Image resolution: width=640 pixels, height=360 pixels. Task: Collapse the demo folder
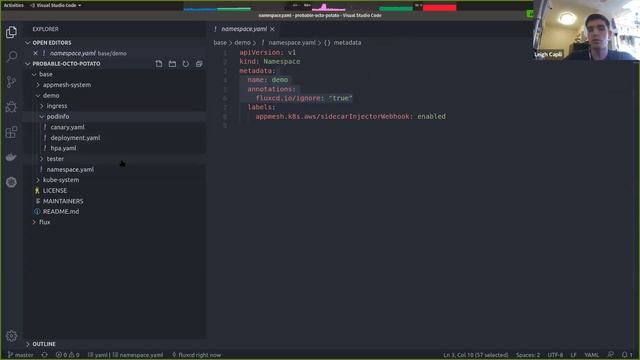pyautogui.click(x=38, y=96)
